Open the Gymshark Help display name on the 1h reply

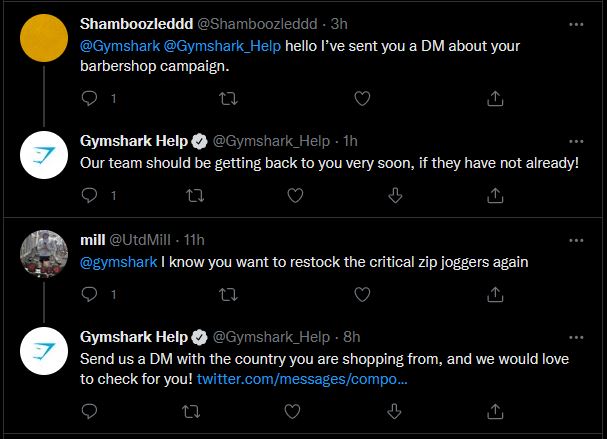click(x=134, y=141)
